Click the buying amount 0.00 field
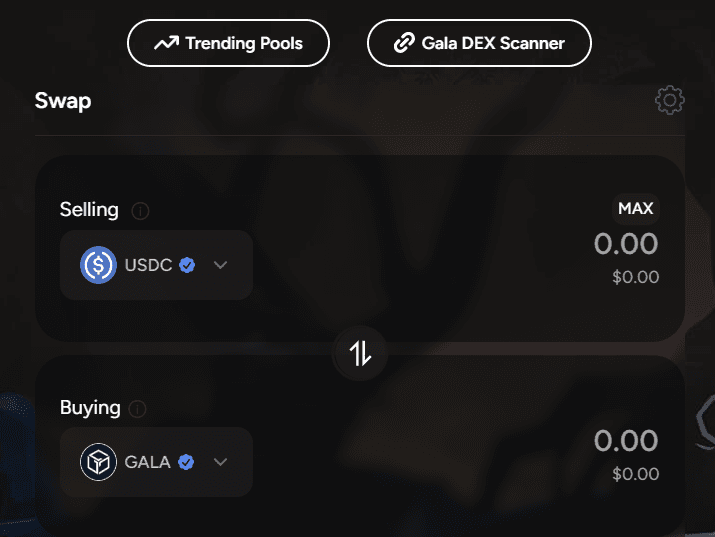This screenshot has width=715, height=537. coord(625,440)
